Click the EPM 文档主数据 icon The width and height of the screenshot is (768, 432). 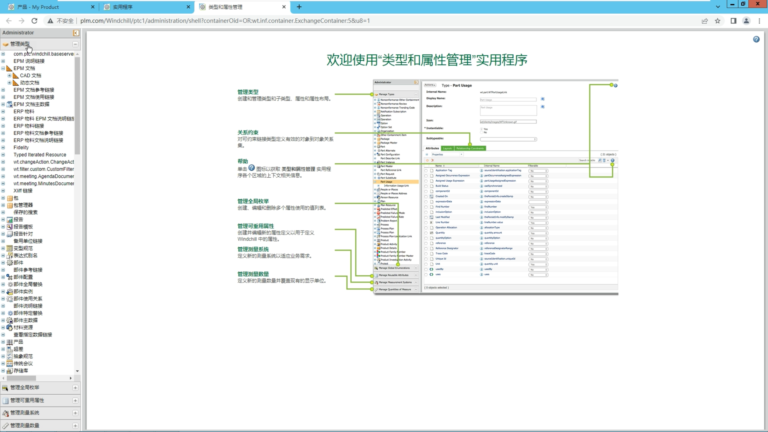9,104
